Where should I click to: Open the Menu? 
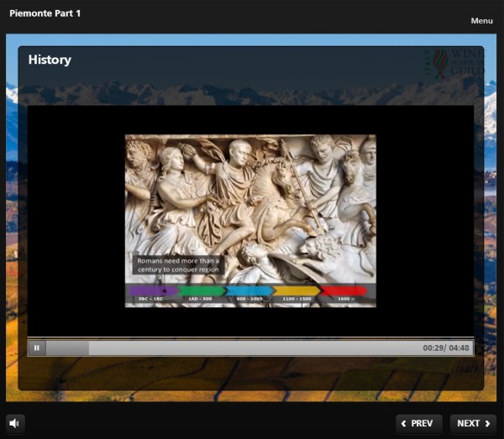pyautogui.click(x=481, y=20)
